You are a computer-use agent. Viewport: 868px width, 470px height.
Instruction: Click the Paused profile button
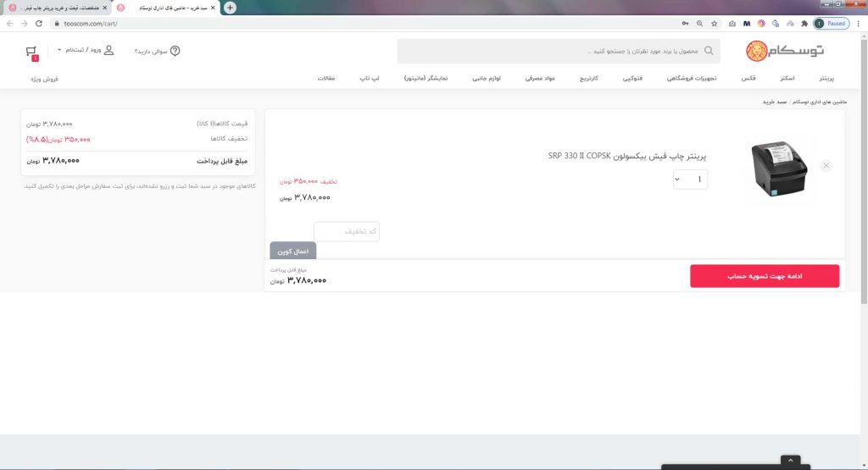[x=831, y=23]
